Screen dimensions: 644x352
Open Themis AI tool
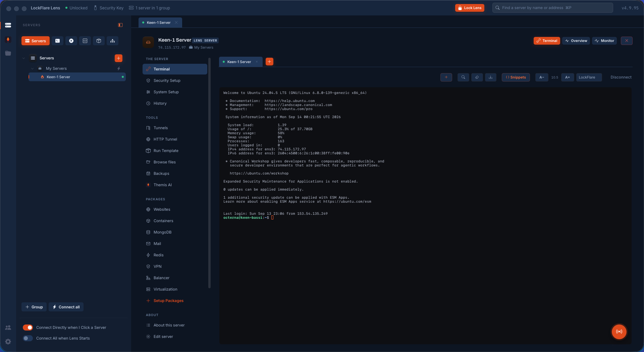point(175,185)
